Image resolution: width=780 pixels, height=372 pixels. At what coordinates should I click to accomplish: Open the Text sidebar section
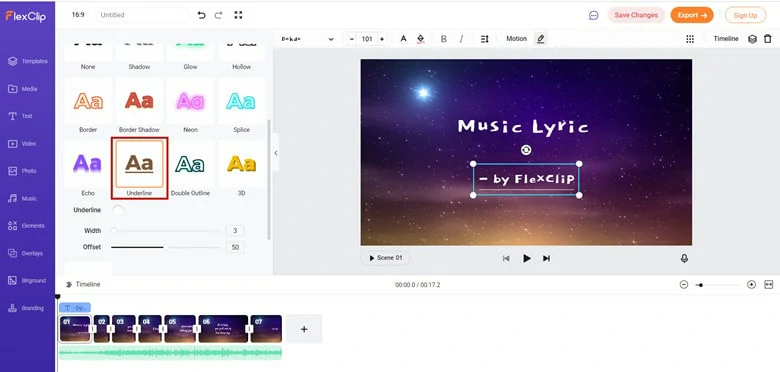click(x=20, y=116)
